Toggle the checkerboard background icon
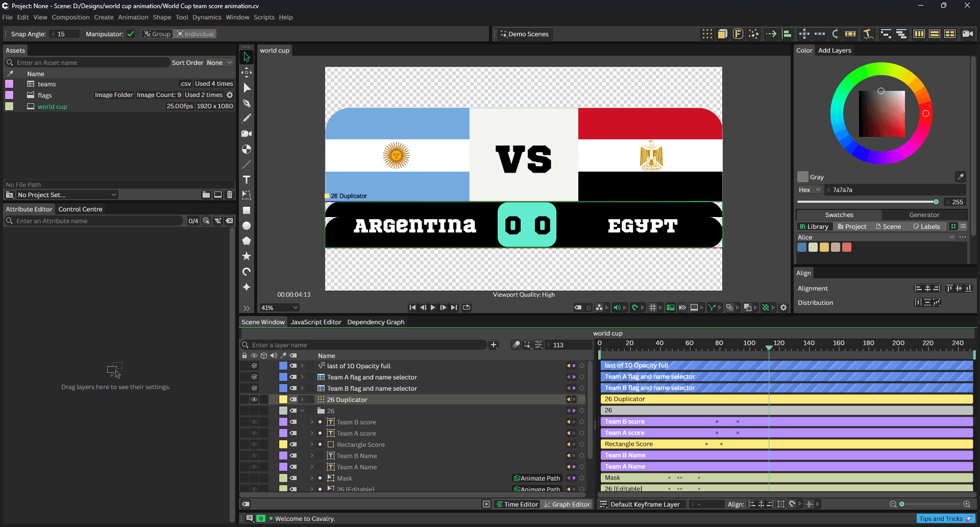The width and height of the screenshot is (980, 527). point(765,307)
